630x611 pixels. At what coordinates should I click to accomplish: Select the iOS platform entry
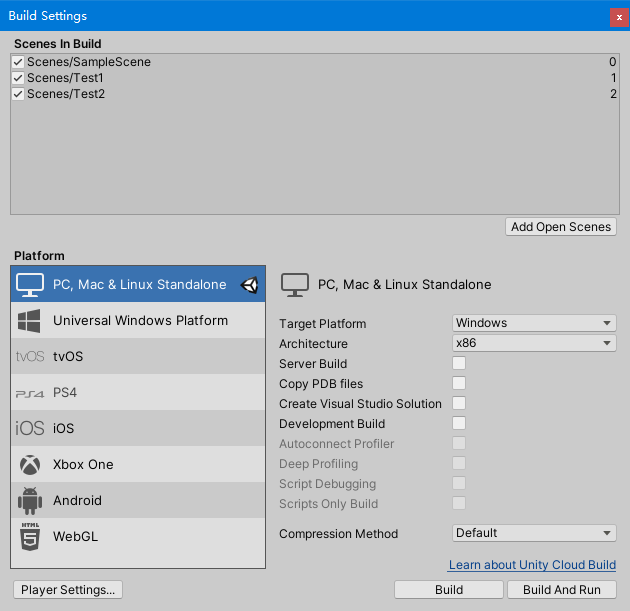[138, 428]
